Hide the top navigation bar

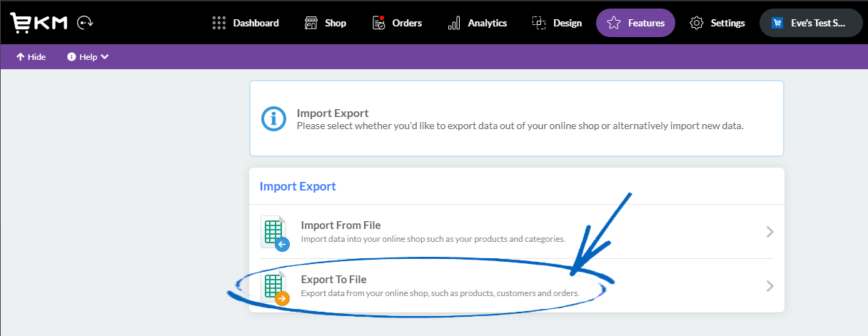(x=31, y=57)
